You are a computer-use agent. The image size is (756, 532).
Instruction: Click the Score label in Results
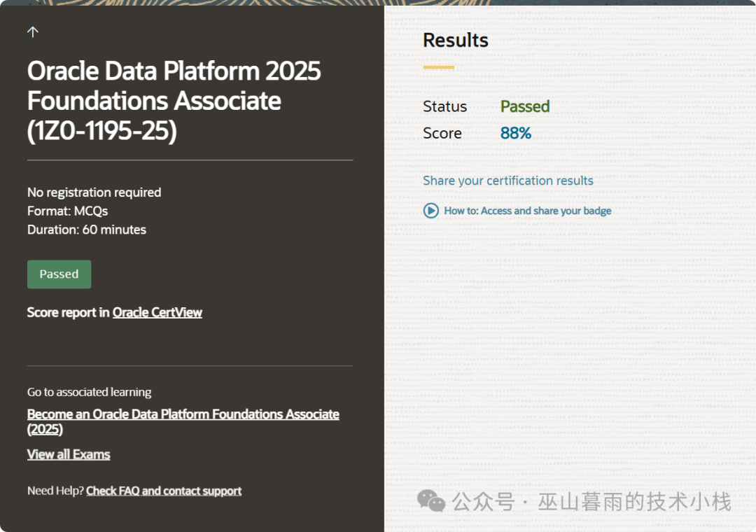click(x=442, y=133)
